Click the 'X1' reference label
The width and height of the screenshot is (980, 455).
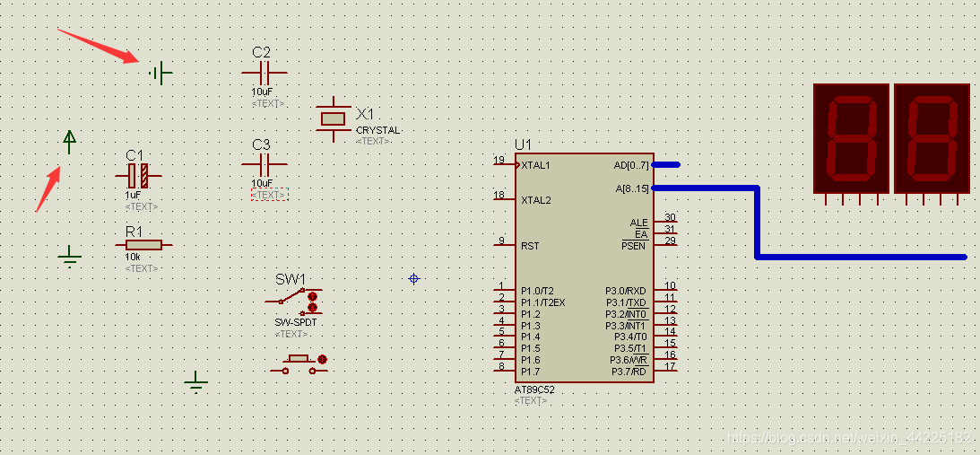[365, 115]
